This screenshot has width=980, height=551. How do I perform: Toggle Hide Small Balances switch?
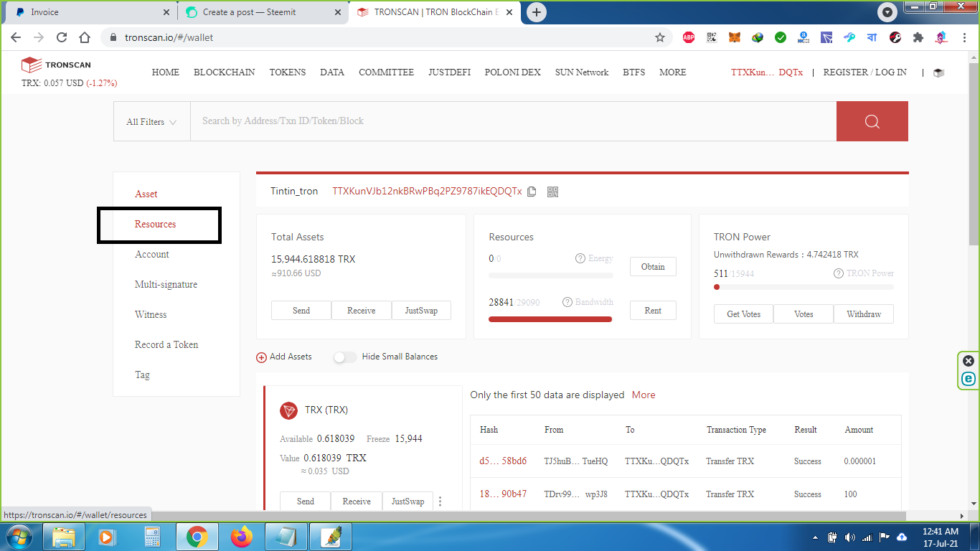click(345, 357)
